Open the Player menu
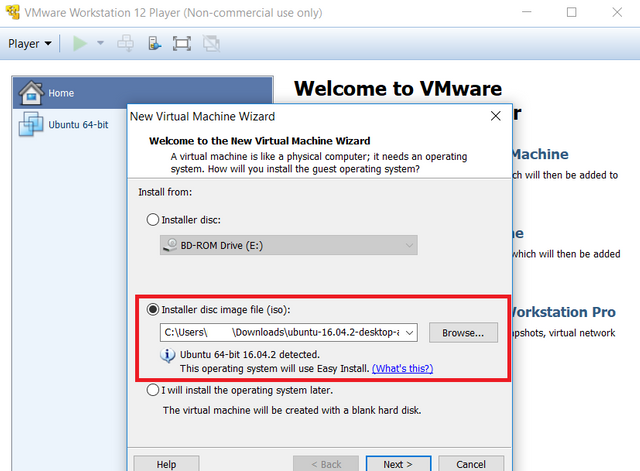 tap(30, 44)
